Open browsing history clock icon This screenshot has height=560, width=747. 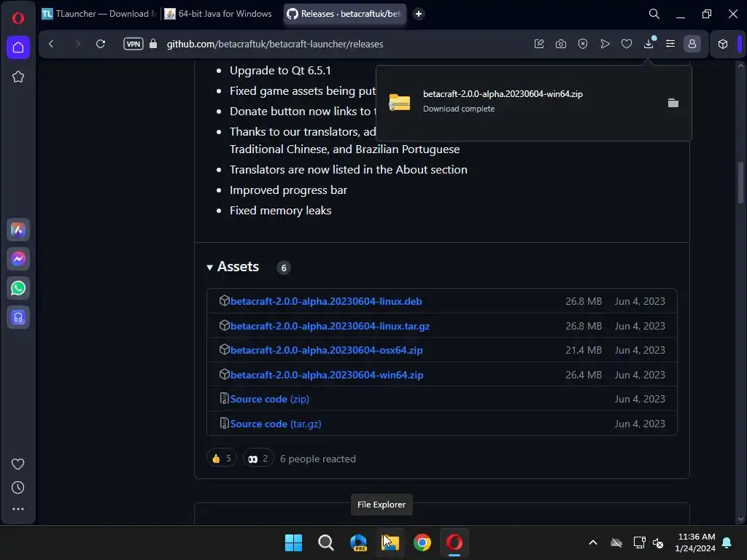[18, 487]
